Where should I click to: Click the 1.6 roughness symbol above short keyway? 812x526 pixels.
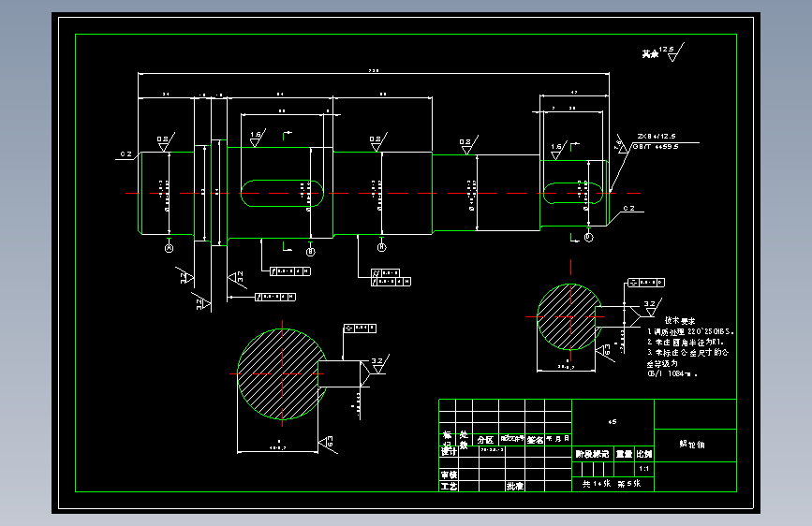point(558,150)
